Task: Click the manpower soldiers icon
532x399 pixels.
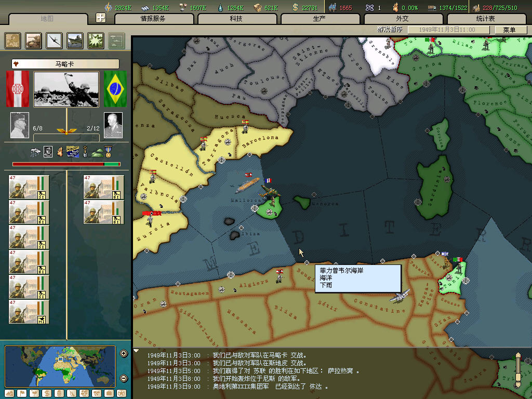Action: pos(332,7)
